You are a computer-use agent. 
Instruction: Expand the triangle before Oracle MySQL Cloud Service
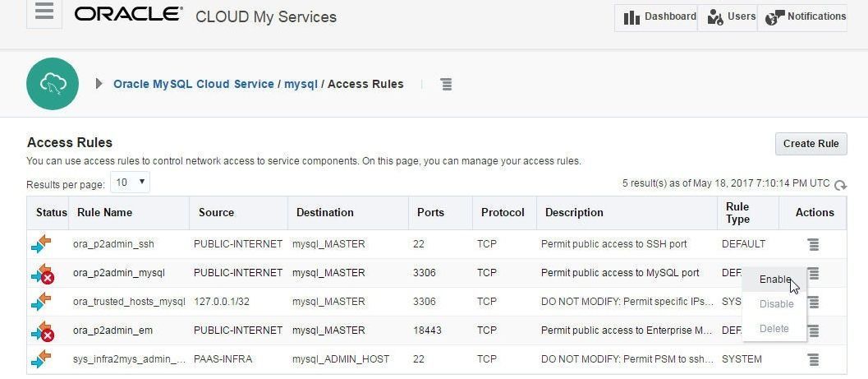pyautogui.click(x=99, y=84)
